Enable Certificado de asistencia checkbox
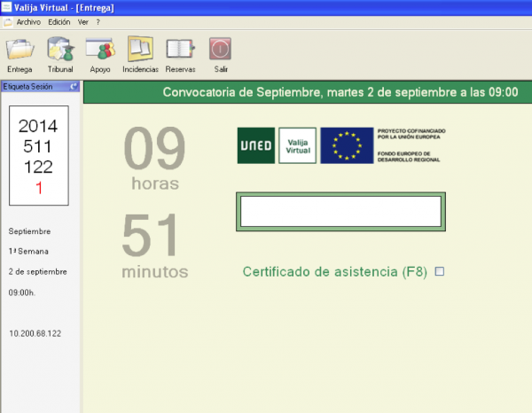Image resolution: width=532 pixels, height=413 pixels. coord(439,271)
